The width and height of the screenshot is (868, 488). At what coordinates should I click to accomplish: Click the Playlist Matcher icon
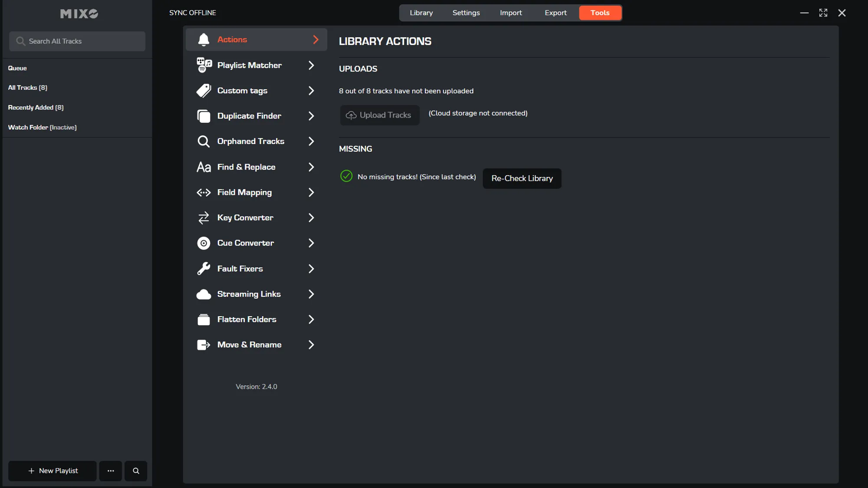204,65
